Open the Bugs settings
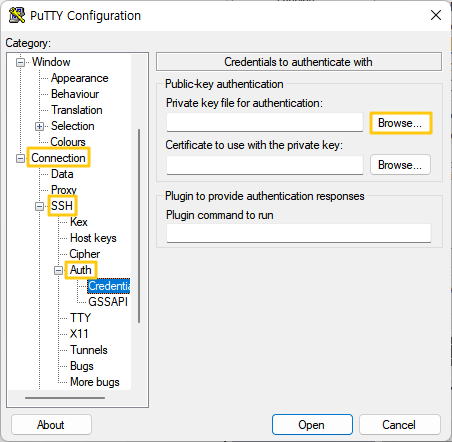This screenshot has width=452, height=442. [82, 366]
